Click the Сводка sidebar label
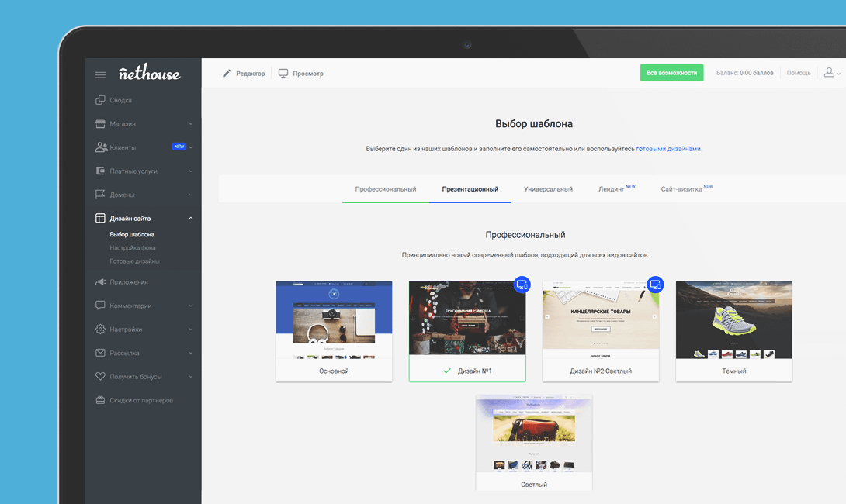The image size is (846, 504). click(x=121, y=100)
